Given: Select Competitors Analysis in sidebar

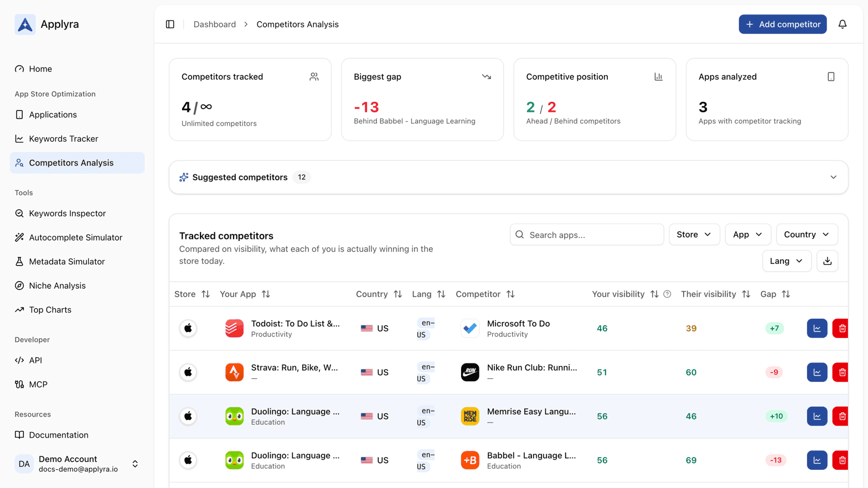Looking at the screenshot, I should click(x=77, y=163).
